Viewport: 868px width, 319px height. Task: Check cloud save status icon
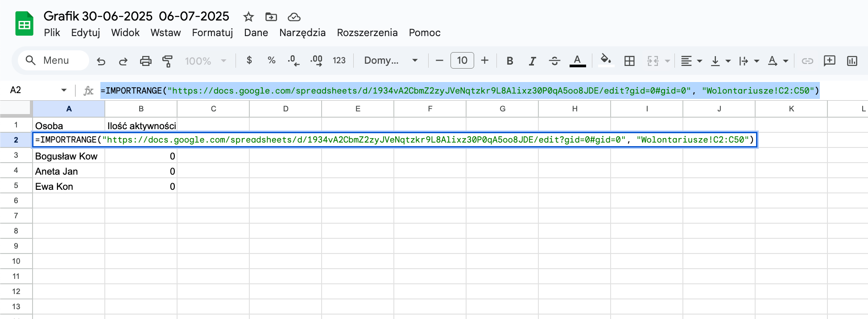pyautogui.click(x=294, y=17)
